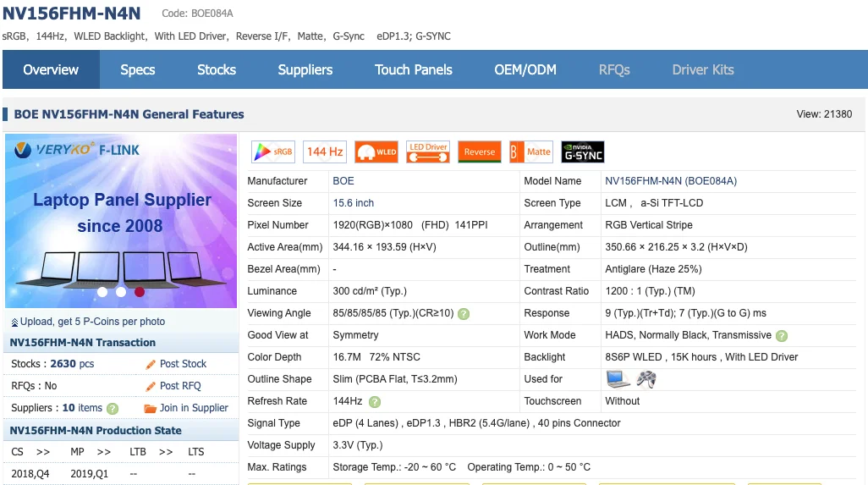Open the RFQs tab
The image size is (868, 485).
[x=614, y=69]
